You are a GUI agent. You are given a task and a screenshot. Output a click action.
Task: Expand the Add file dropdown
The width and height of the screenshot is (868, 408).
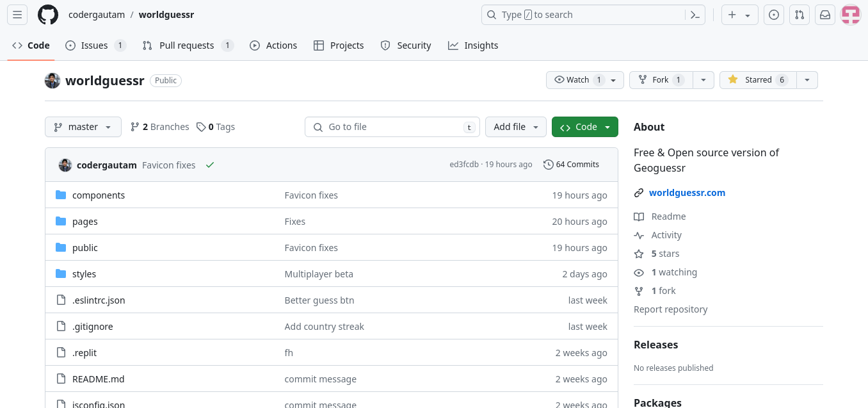pyautogui.click(x=515, y=127)
